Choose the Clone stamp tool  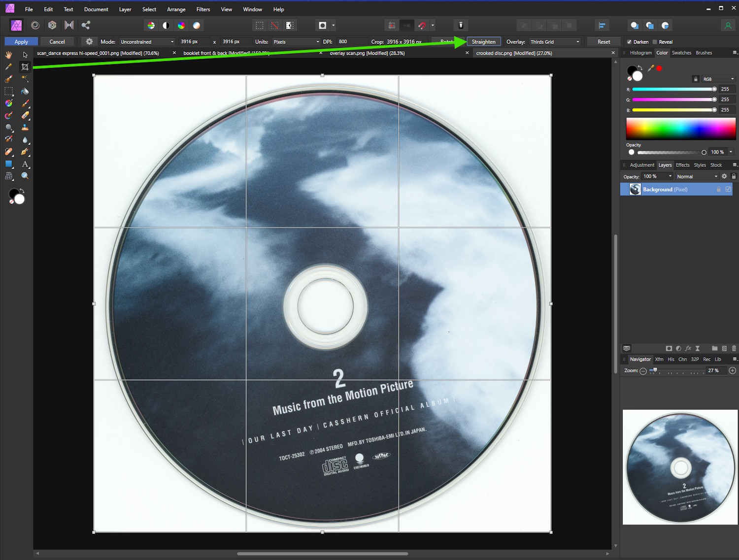pos(25,128)
